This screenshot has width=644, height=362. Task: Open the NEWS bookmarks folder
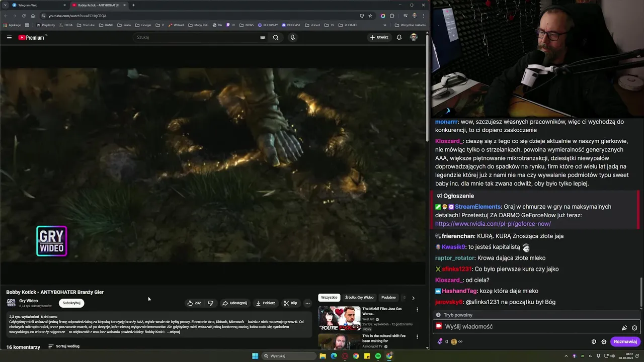[246, 25]
